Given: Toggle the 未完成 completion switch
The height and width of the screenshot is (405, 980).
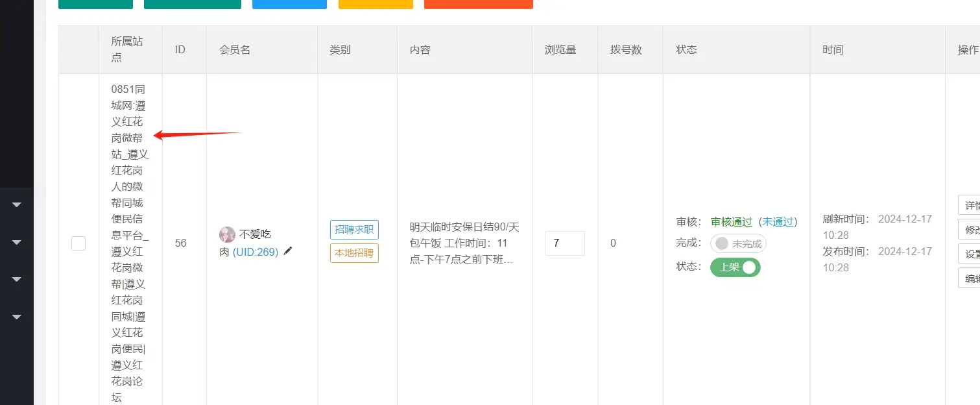Looking at the screenshot, I should pyautogui.click(x=738, y=244).
